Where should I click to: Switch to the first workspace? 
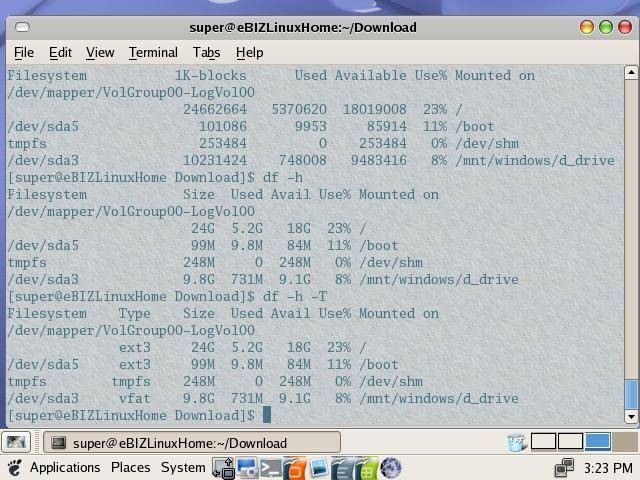point(543,442)
